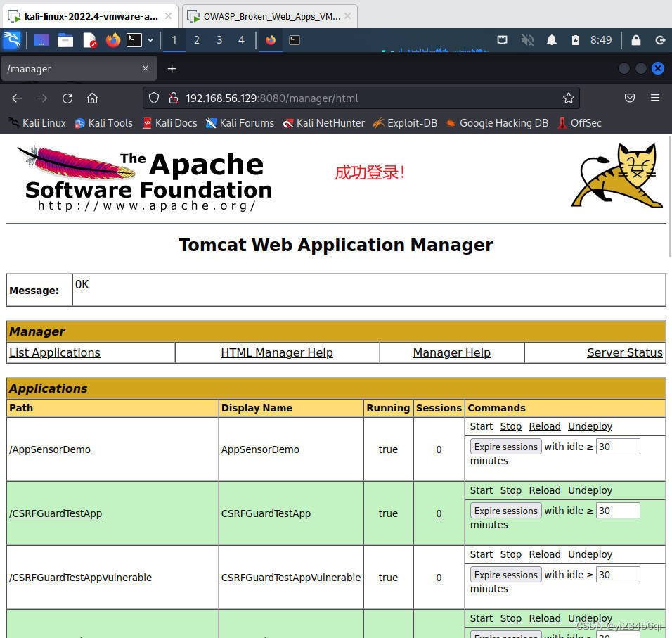Viewport: 672px width, 638px height.
Task: Expand the terminal launcher dropdown arrow
Action: click(150, 40)
